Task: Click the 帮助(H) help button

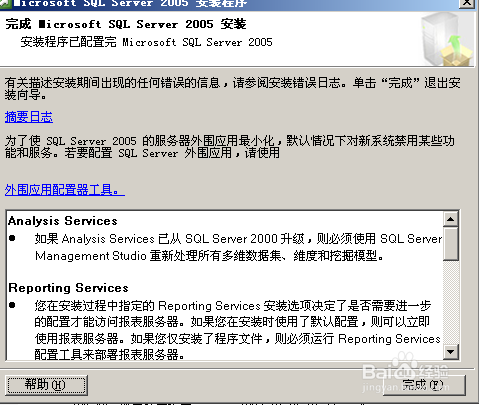Action: tap(46, 385)
